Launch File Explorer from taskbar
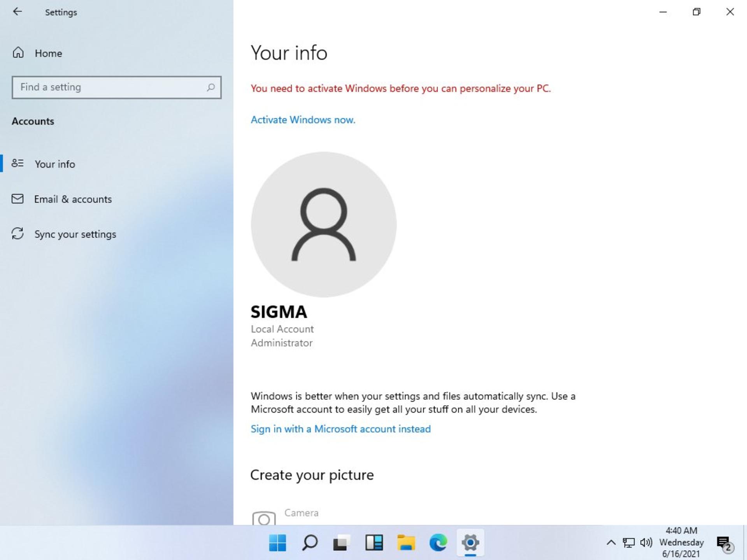 coord(406,542)
